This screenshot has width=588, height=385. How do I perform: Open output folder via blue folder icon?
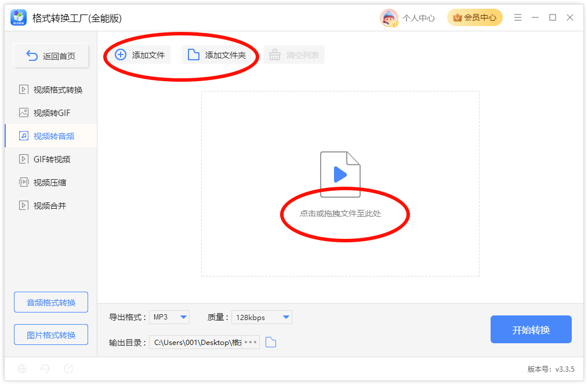[271, 342]
